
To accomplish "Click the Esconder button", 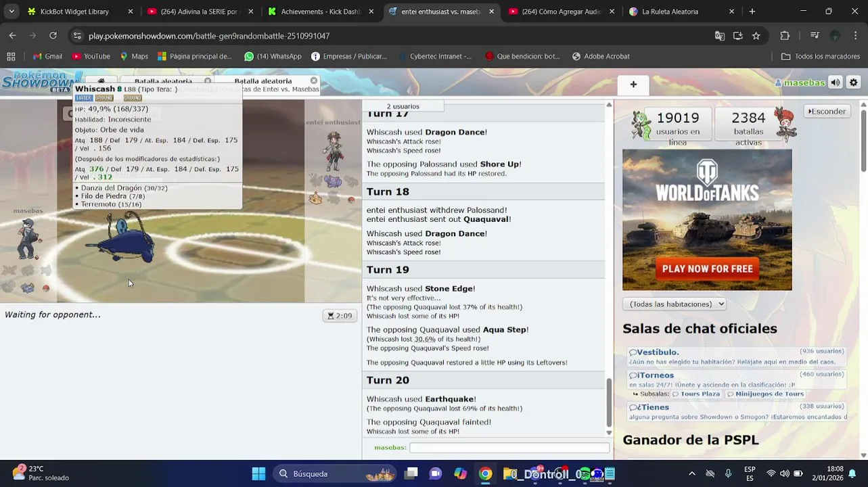I will [x=827, y=111].
